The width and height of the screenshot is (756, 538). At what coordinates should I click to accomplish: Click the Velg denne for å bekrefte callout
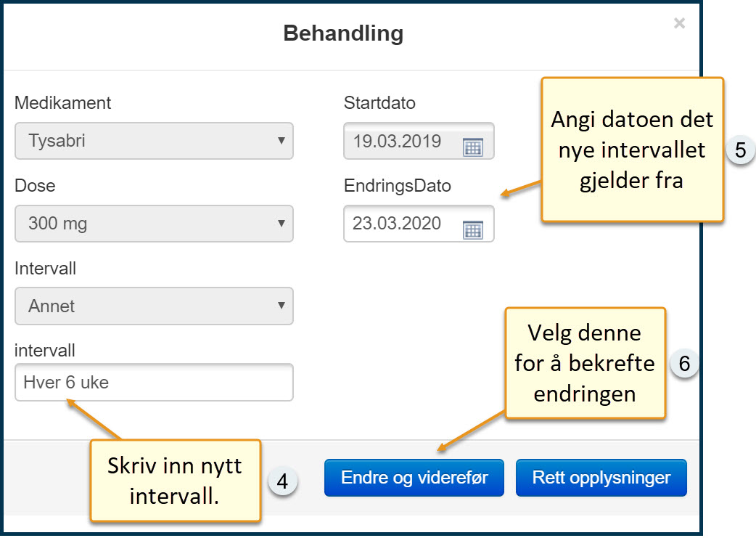[x=585, y=363]
